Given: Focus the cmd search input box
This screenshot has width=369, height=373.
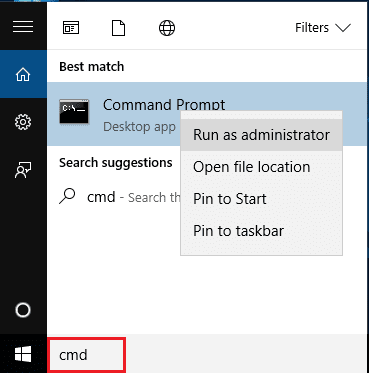Looking at the screenshot, I should point(86,355).
